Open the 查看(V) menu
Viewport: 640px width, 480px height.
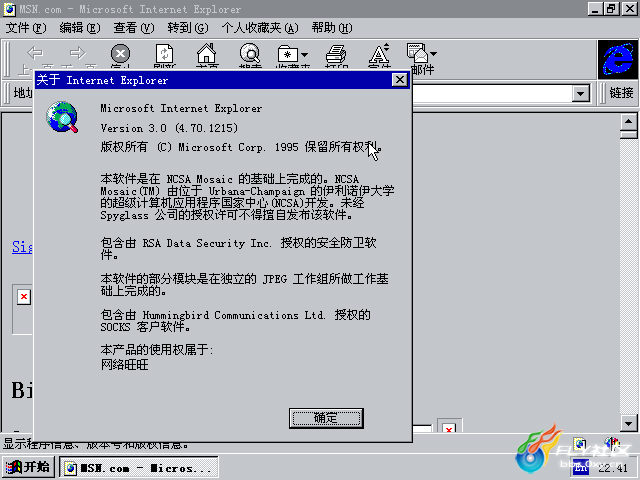(134, 28)
